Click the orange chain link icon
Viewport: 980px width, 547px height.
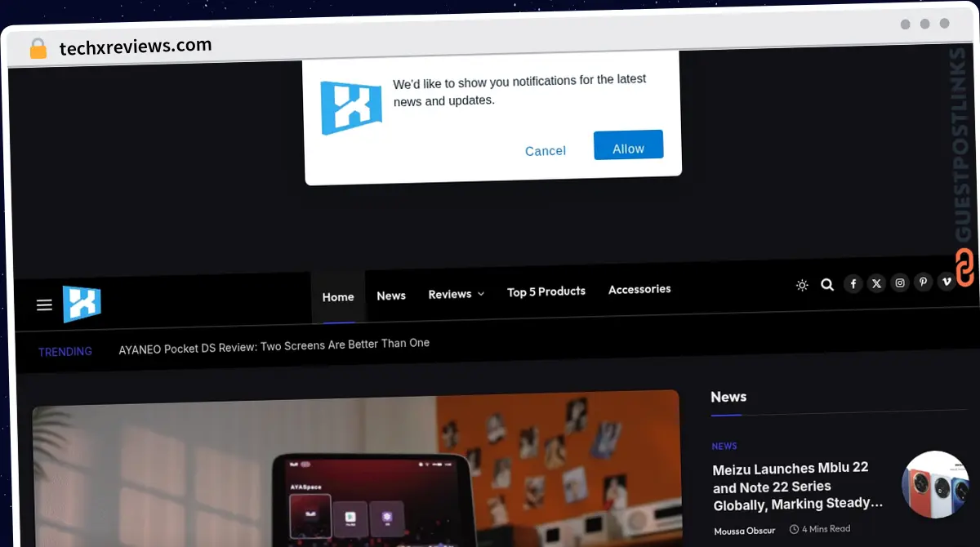(965, 268)
